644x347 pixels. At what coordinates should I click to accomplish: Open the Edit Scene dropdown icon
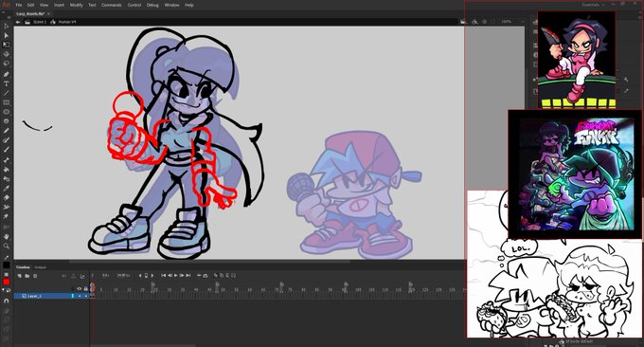[x=463, y=22]
